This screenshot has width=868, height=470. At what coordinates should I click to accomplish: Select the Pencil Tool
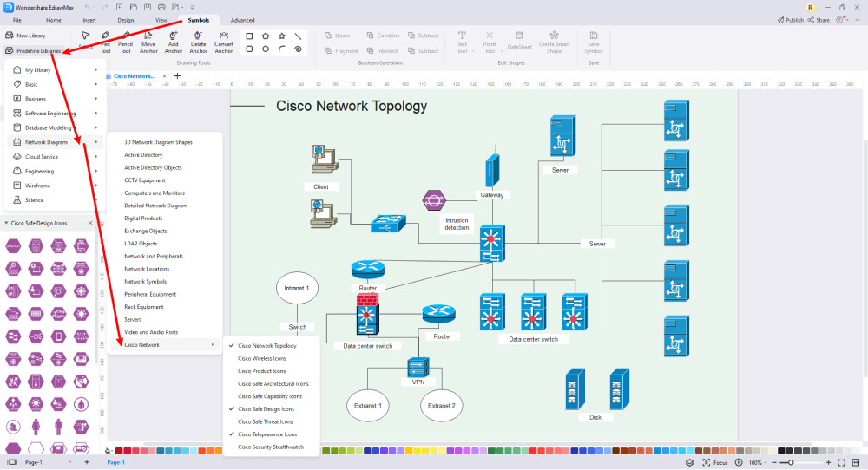pyautogui.click(x=125, y=42)
